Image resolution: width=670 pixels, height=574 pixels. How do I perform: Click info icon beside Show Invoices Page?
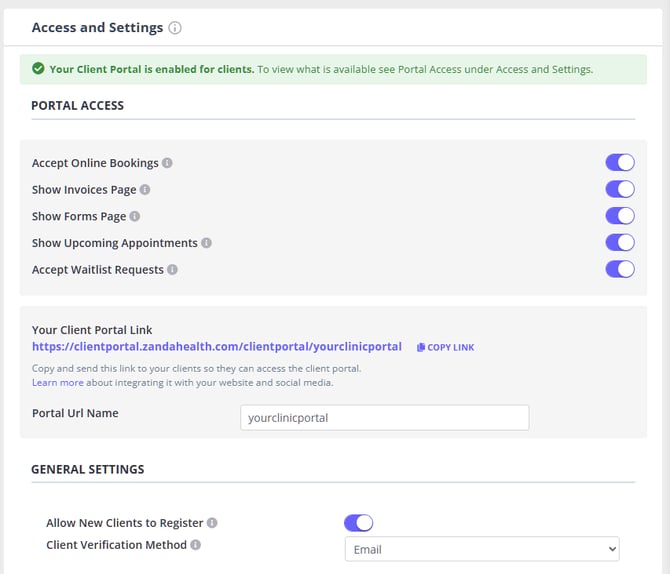coord(145,190)
